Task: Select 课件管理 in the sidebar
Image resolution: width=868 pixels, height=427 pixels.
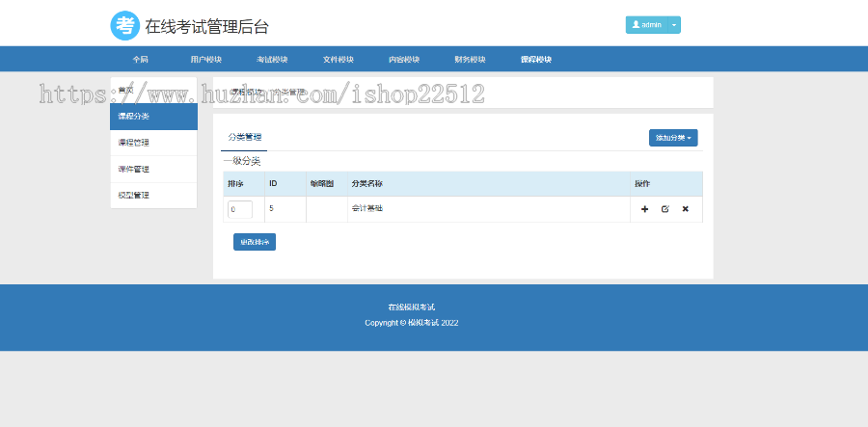Action: 153,170
